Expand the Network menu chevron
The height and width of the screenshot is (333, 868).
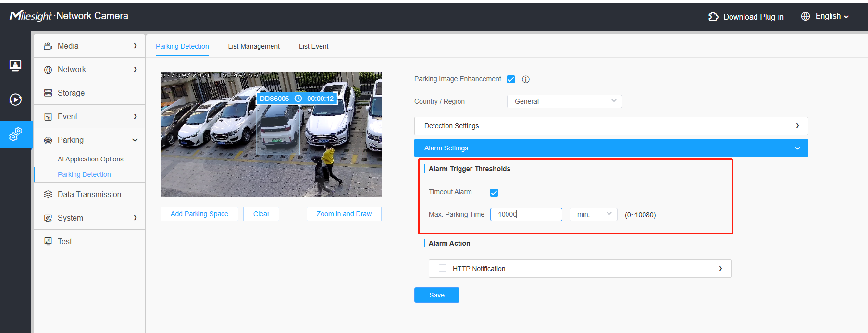[135, 69]
